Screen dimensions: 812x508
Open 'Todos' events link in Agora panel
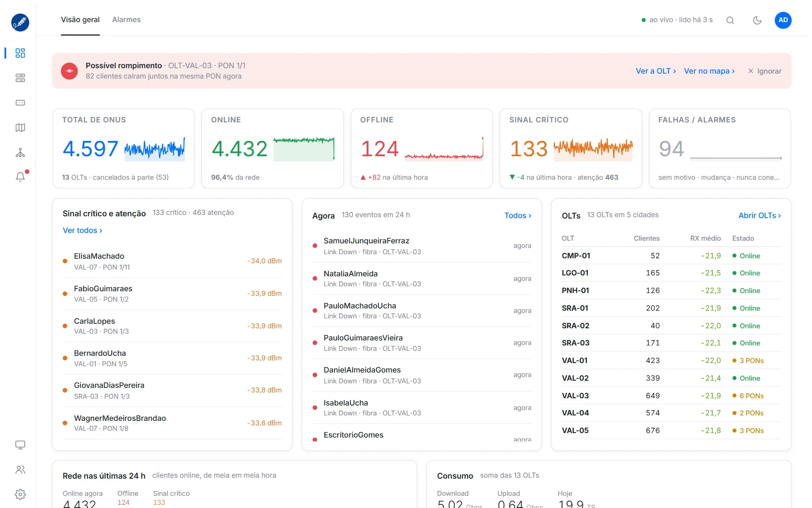click(x=518, y=215)
